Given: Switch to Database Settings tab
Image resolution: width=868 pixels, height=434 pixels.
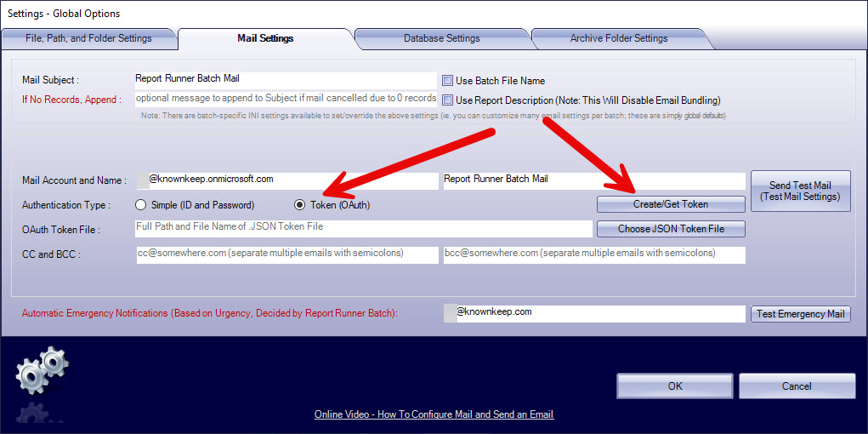Looking at the screenshot, I should [441, 38].
